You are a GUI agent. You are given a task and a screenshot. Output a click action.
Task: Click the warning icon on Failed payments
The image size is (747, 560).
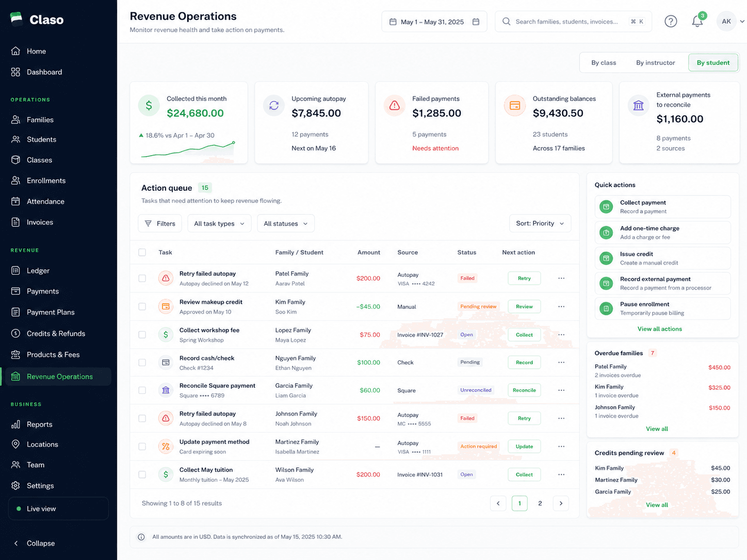pyautogui.click(x=395, y=106)
